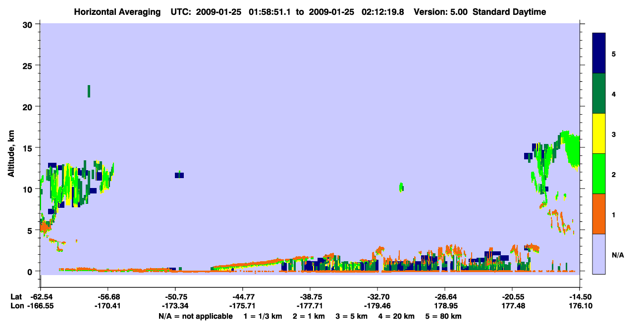644x330 pixels.
Task: Click the small blue block near 12 km altitude
Action: coord(179,175)
